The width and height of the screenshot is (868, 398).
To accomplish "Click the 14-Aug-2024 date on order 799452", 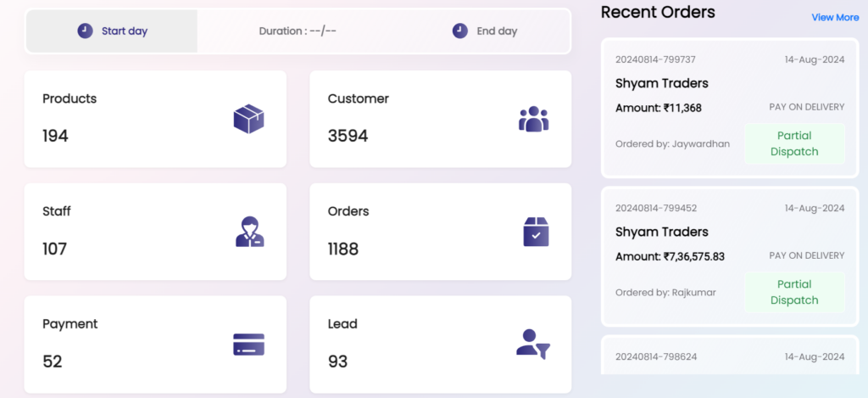I will pos(815,208).
